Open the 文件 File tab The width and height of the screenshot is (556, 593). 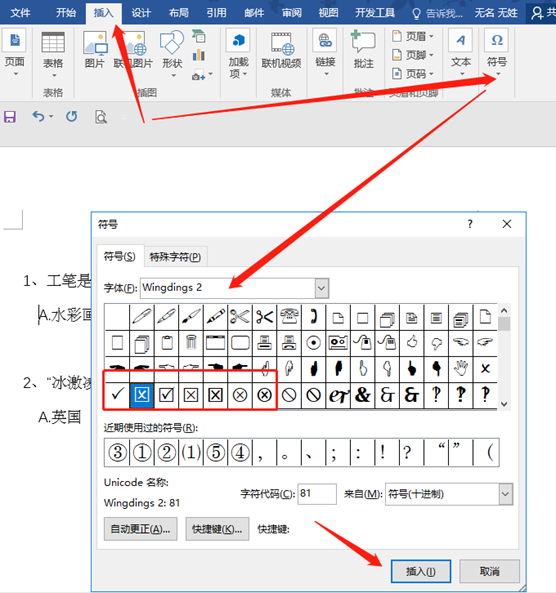click(x=20, y=13)
